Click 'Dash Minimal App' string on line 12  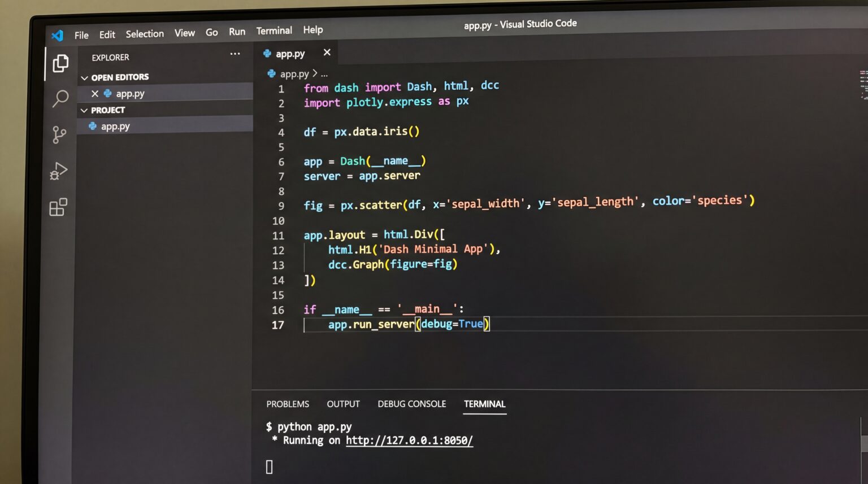click(433, 250)
